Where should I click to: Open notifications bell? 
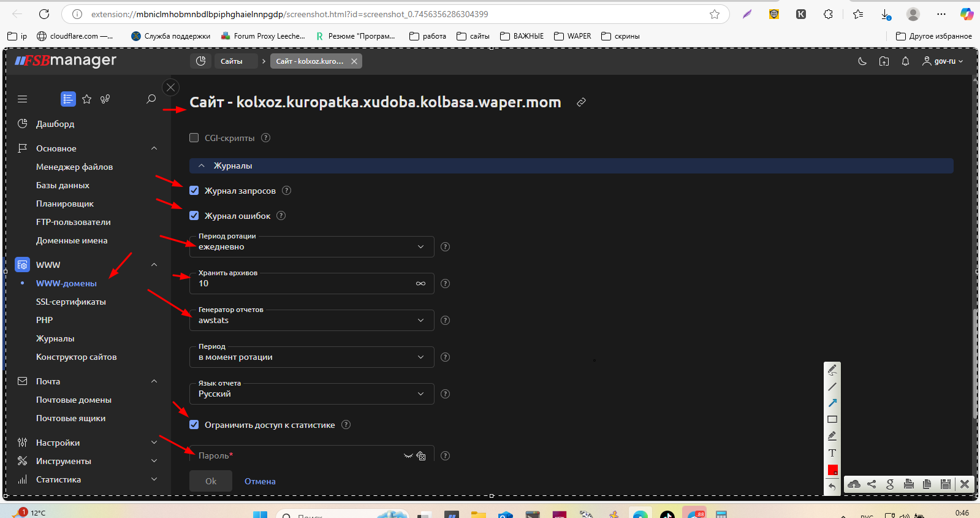[x=905, y=61]
